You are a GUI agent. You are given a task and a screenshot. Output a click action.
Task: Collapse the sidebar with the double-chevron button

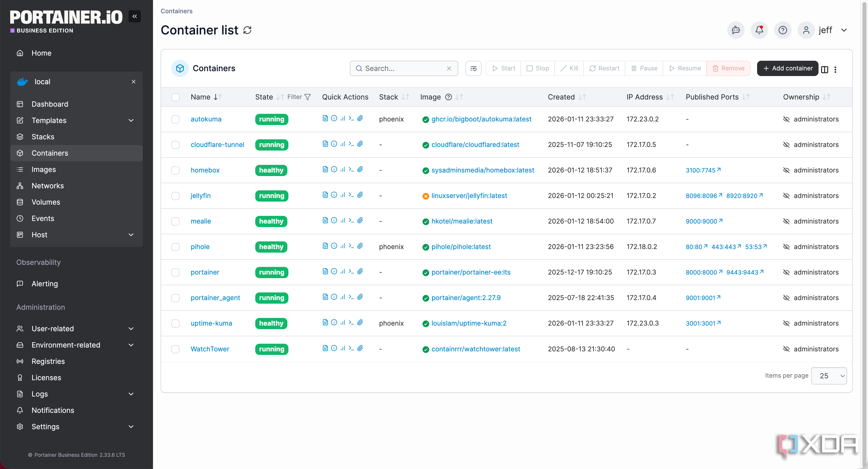(x=134, y=16)
